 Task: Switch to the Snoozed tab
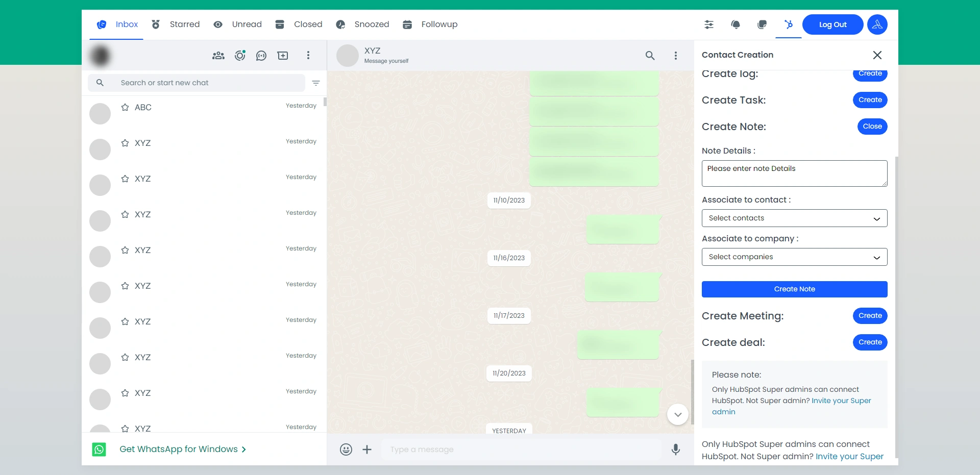pyautogui.click(x=362, y=24)
